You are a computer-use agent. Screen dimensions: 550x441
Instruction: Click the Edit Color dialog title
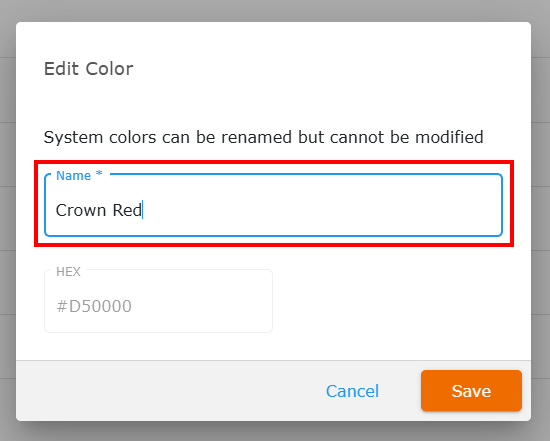click(88, 68)
